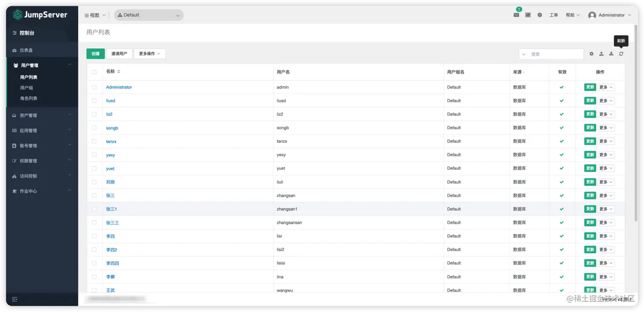The height and width of the screenshot is (312, 644).
Task: Open the search filter dropdown arrow
Action: pyautogui.click(x=524, y=54)
